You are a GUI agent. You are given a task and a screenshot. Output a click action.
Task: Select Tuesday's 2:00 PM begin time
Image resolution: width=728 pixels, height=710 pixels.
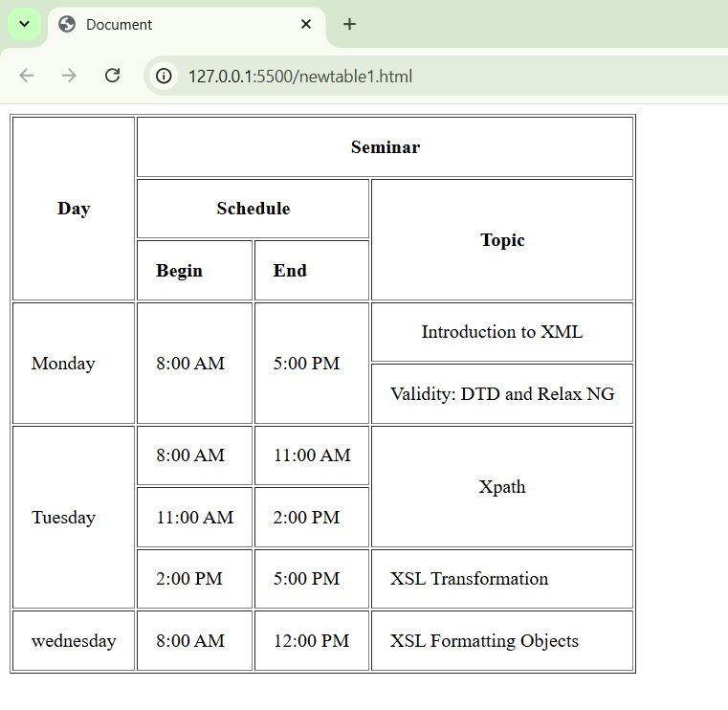[x=194, y=579]
